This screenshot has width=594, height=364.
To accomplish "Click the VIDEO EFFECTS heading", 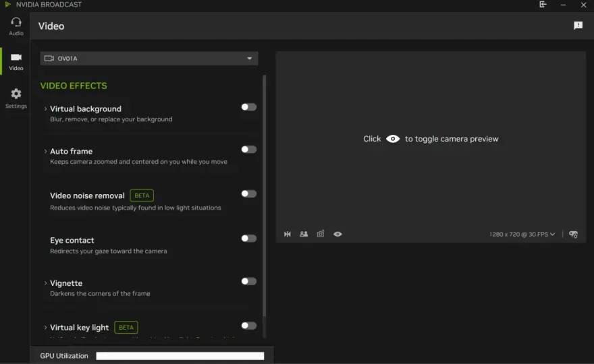I will (x=74, y=86).
